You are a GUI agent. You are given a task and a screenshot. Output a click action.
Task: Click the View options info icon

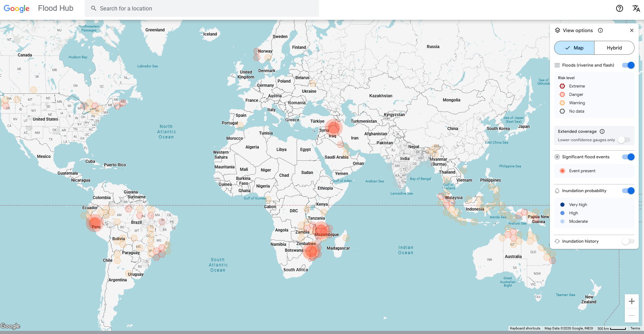coord(600,30)
